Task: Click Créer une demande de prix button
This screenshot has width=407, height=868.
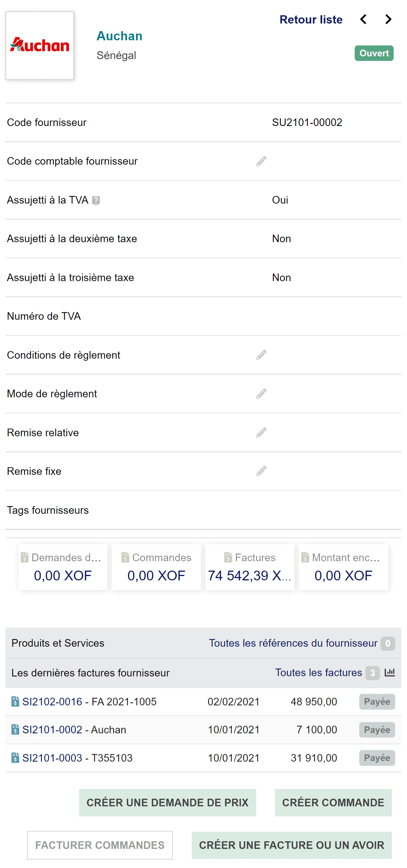Action: (x=167, y=802)
